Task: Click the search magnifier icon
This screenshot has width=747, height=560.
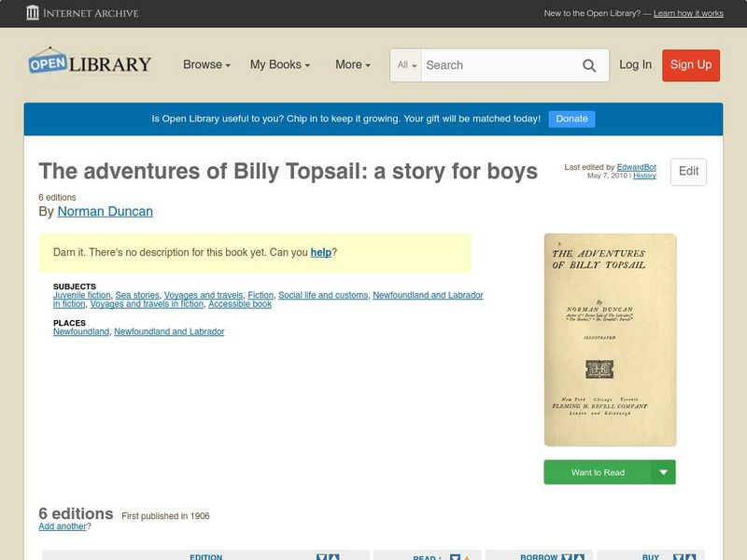Action: pos(589,65)
